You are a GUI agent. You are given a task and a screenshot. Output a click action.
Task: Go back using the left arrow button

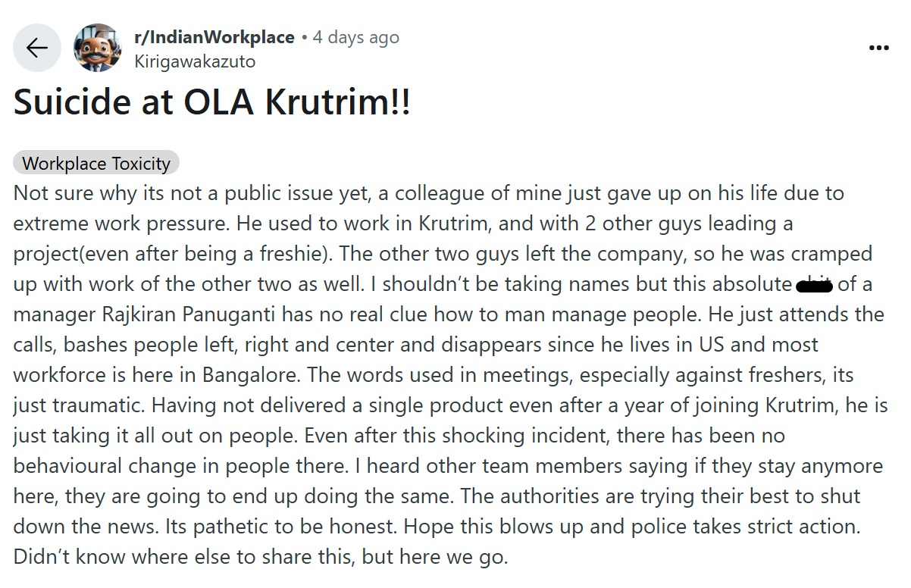[36, 48]
